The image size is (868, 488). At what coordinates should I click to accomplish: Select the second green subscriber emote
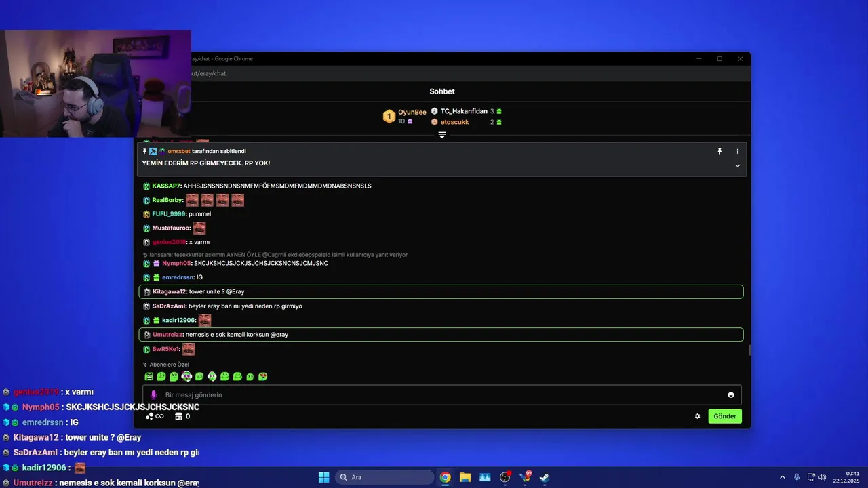point(161,376)
